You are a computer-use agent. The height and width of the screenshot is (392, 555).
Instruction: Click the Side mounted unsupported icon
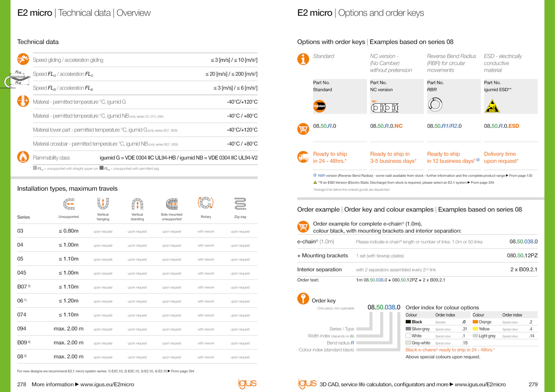pos(172,204)
